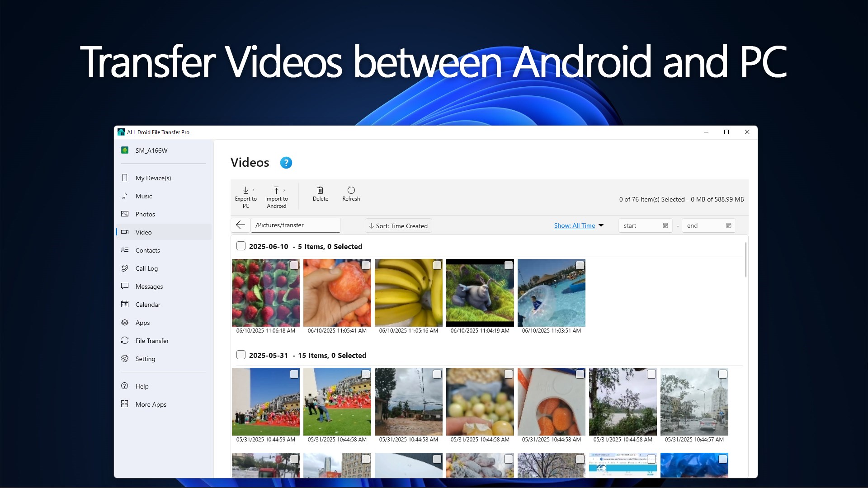Click the Import to Android icon

click(276, 190)
